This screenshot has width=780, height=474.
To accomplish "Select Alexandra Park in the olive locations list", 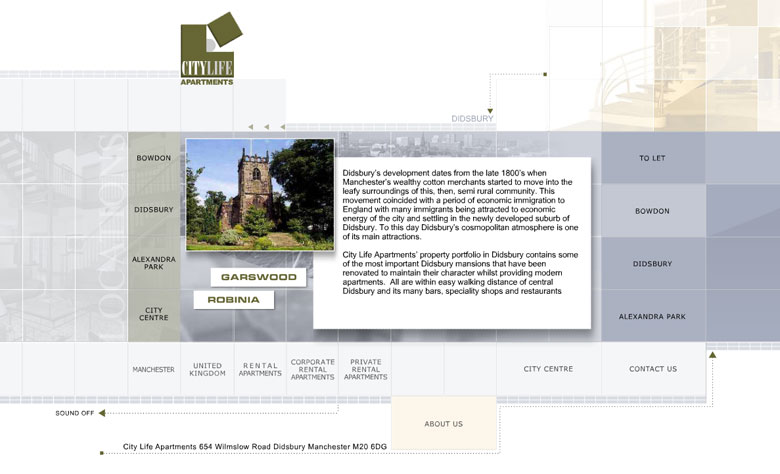I will coord(154,263).
